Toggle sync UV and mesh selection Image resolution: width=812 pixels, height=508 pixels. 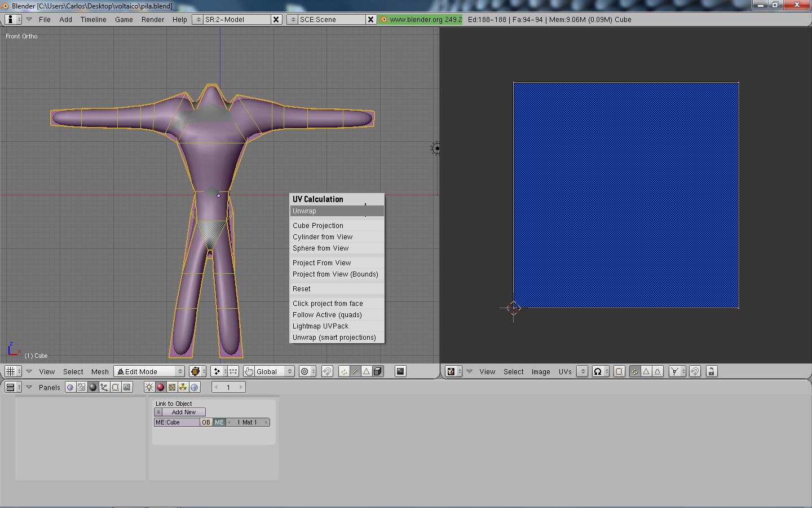pyautogui.click(x=619, y=371)
